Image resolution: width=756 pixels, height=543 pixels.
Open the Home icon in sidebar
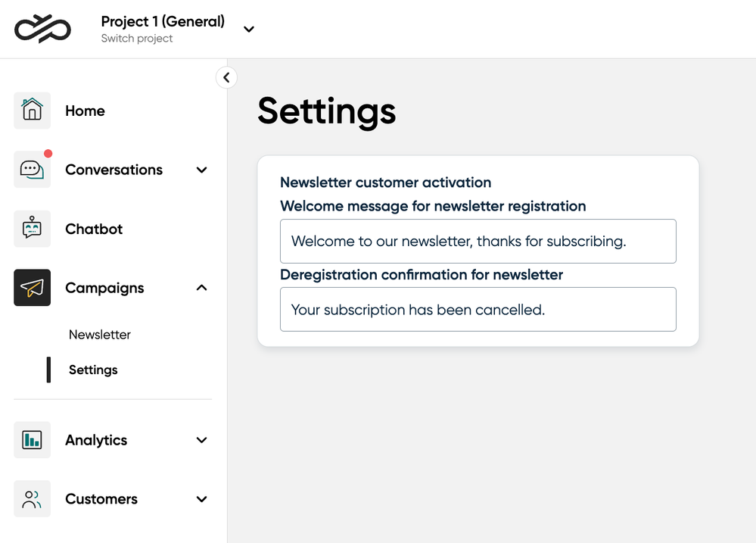33,111
